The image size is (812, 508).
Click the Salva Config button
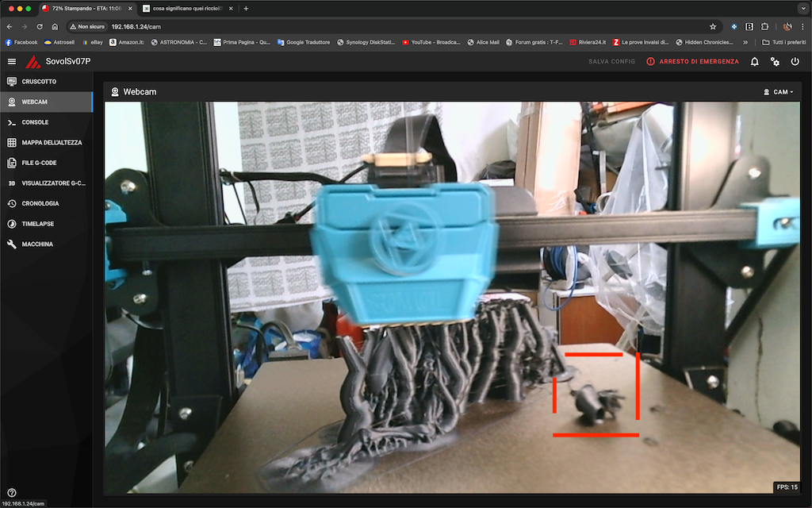(x=611, y=61)
